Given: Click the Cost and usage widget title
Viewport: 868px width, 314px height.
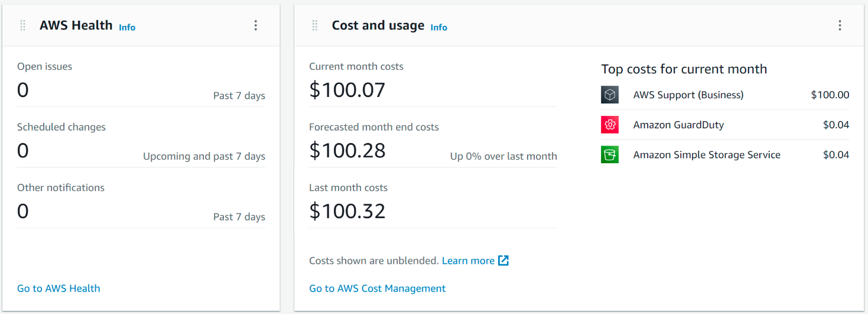Looking at the screenshot, I should click(378, 25).
